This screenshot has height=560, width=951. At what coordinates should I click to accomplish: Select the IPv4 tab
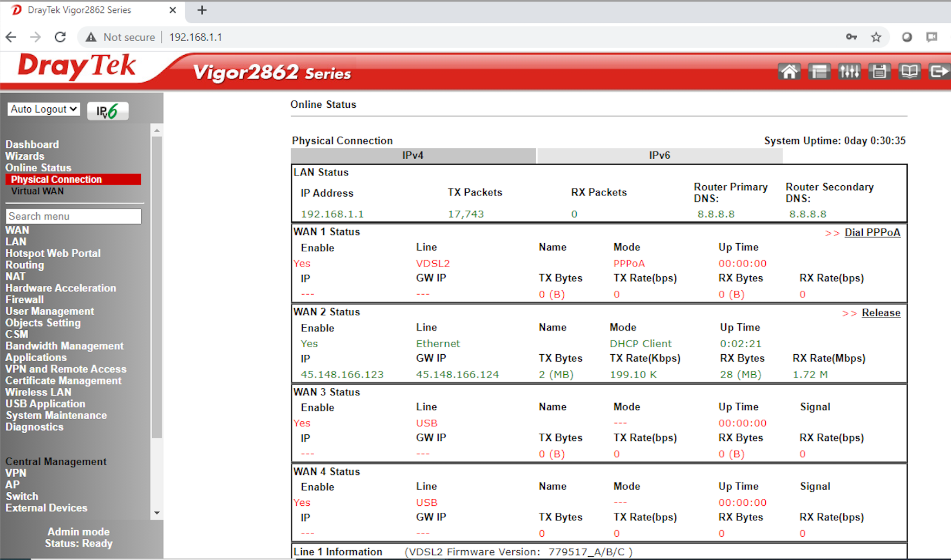413,155
